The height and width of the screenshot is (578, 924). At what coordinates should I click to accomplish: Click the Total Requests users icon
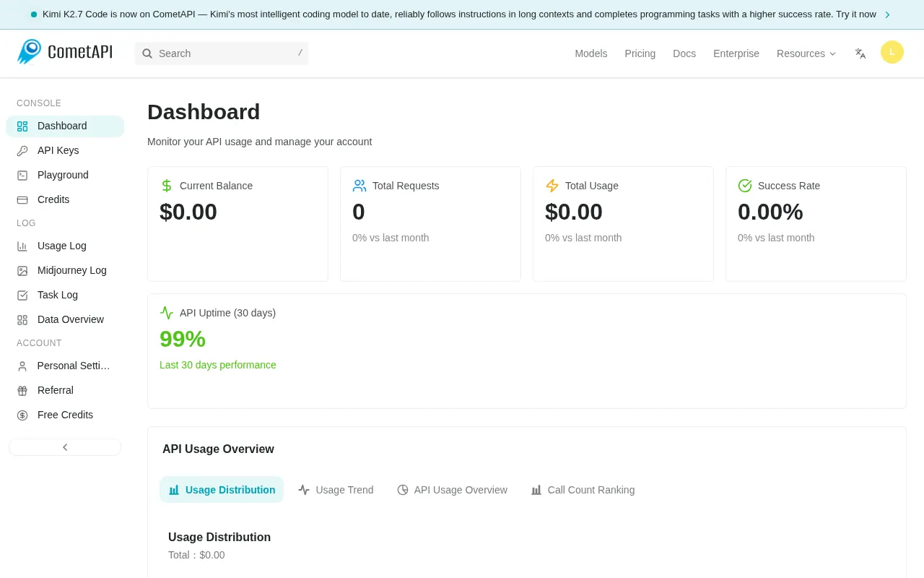359,186
